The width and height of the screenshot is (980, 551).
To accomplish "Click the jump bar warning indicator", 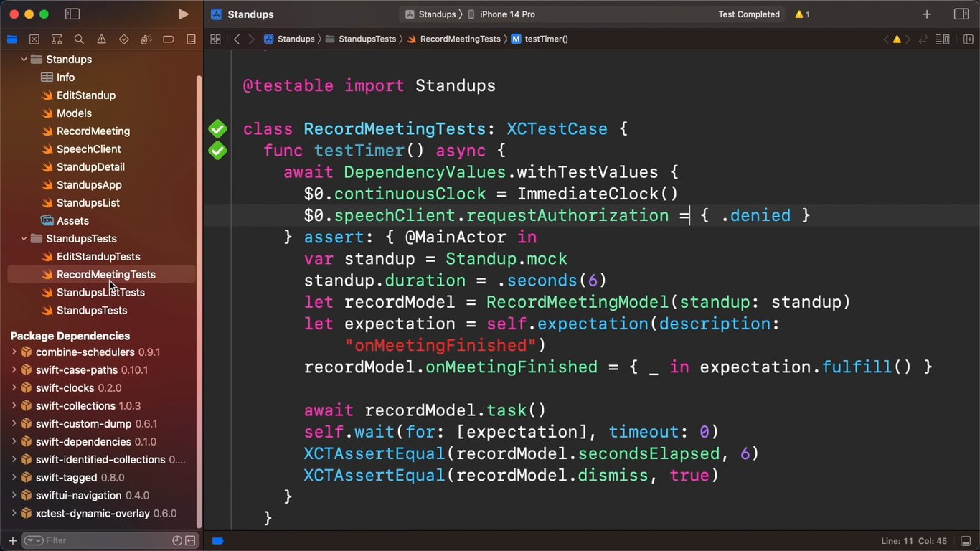I will (x=897, y=39).
